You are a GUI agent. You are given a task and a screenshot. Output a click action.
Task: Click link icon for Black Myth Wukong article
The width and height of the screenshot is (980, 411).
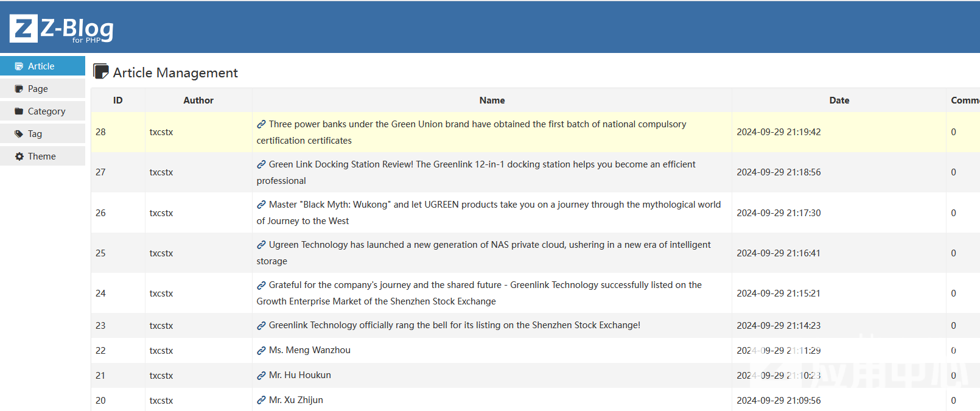click(261, 205)
